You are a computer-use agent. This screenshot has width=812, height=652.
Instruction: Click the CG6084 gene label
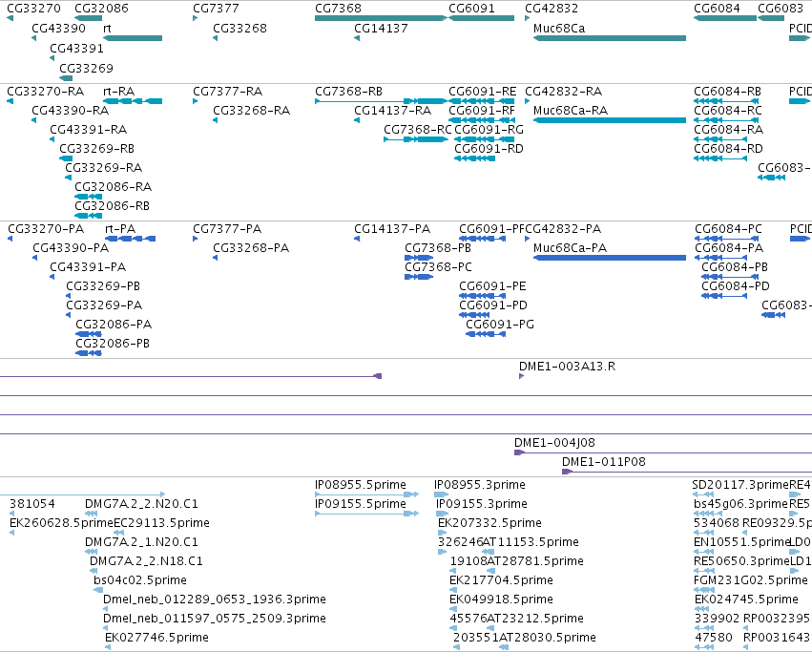coord(717,9)
